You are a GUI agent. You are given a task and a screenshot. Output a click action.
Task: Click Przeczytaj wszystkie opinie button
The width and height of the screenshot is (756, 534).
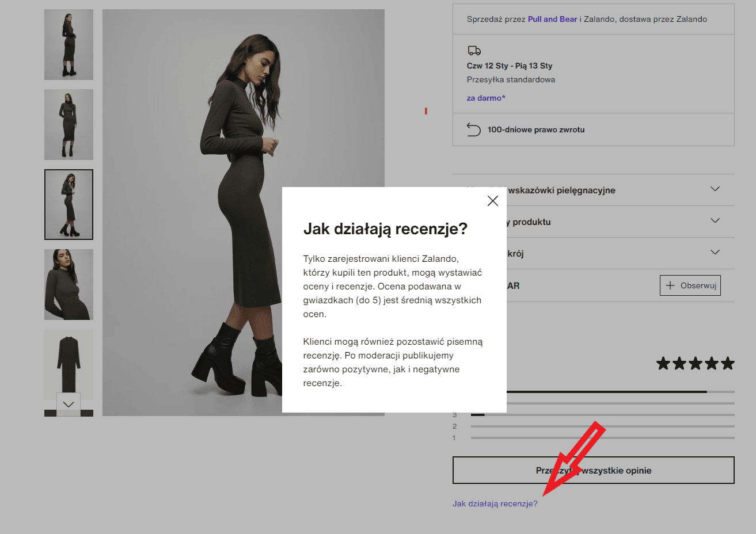[x=594, y=470]
